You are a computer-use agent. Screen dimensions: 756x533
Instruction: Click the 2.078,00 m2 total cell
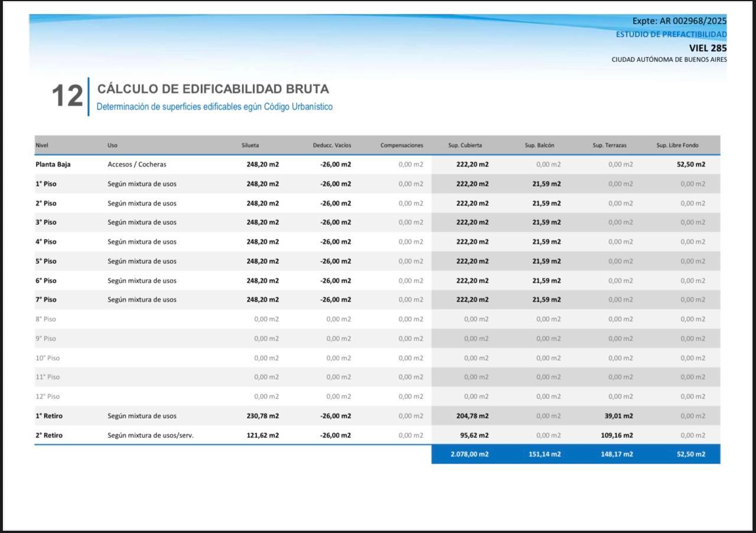click(x=469, y=454)
